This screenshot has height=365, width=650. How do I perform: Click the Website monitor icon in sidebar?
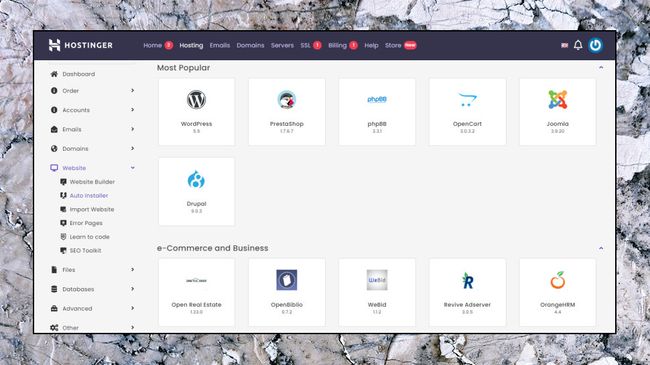[x=54, y=168]
